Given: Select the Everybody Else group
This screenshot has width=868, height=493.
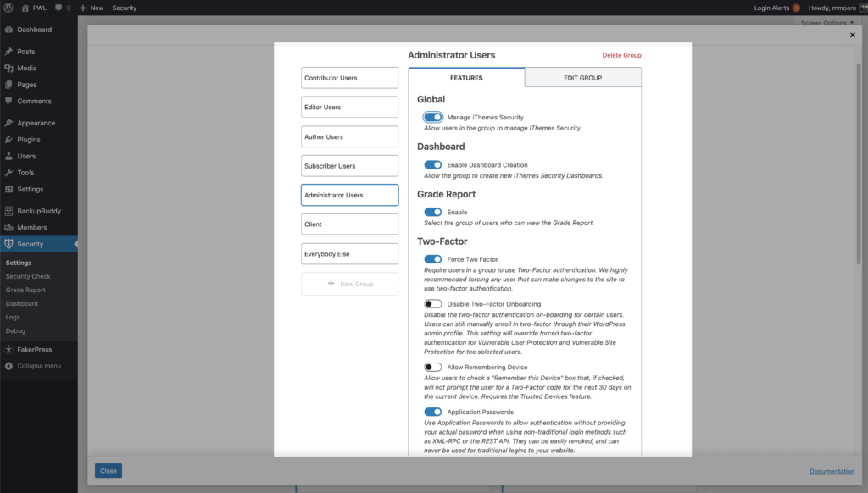Looking at the screenshot, I should coord(349,253).
